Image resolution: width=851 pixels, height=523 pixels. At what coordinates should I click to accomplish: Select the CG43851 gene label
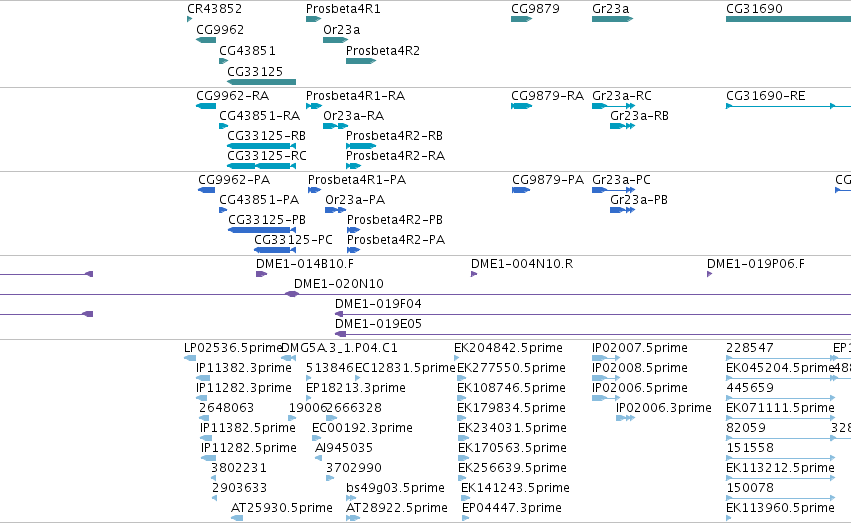click(x=247, y=50)
